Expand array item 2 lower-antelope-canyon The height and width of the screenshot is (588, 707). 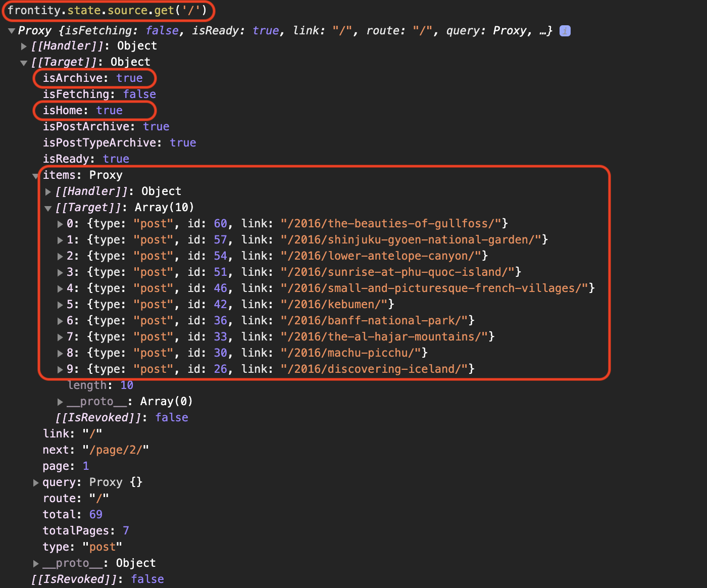coord(60,256)
